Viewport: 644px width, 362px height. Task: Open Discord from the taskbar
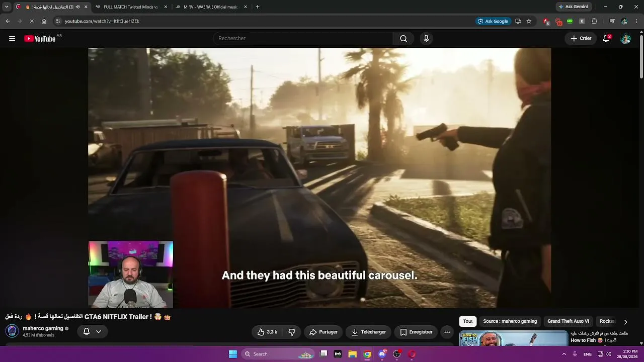pos(382,354)
